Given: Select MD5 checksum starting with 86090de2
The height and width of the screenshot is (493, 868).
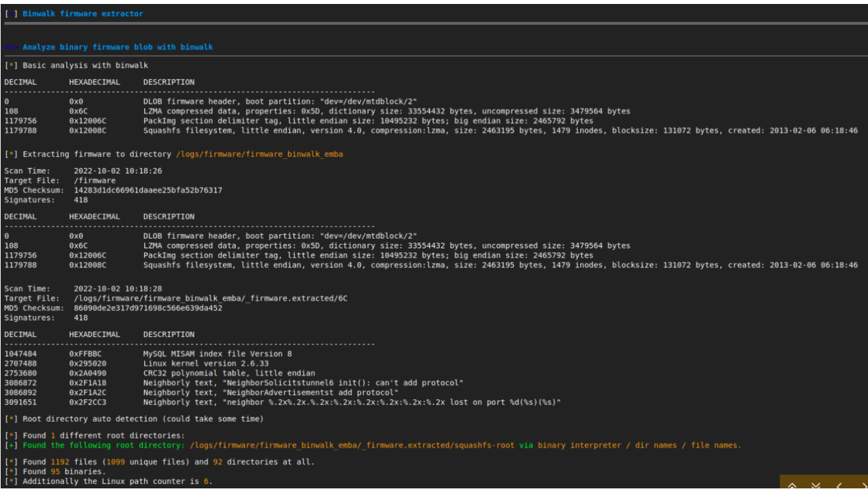Looking at the screenshot, I should (x=147, y=308).
